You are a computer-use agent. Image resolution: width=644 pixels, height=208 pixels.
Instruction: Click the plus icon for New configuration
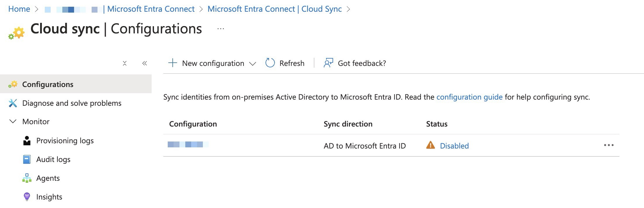pos(173,63)
